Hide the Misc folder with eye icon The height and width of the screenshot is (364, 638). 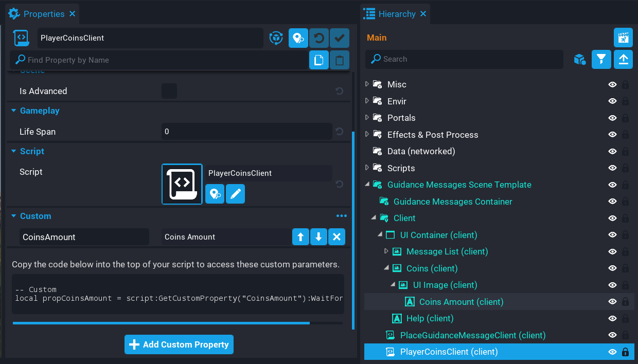point(612,84)
